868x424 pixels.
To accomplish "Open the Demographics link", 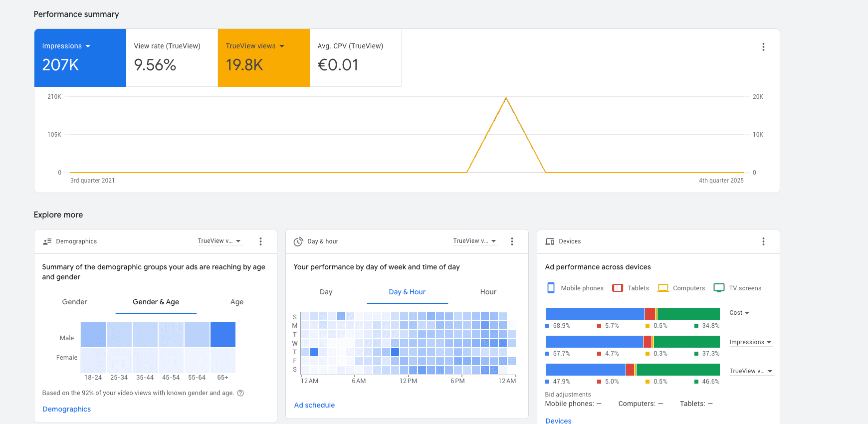I will point(67,409).
